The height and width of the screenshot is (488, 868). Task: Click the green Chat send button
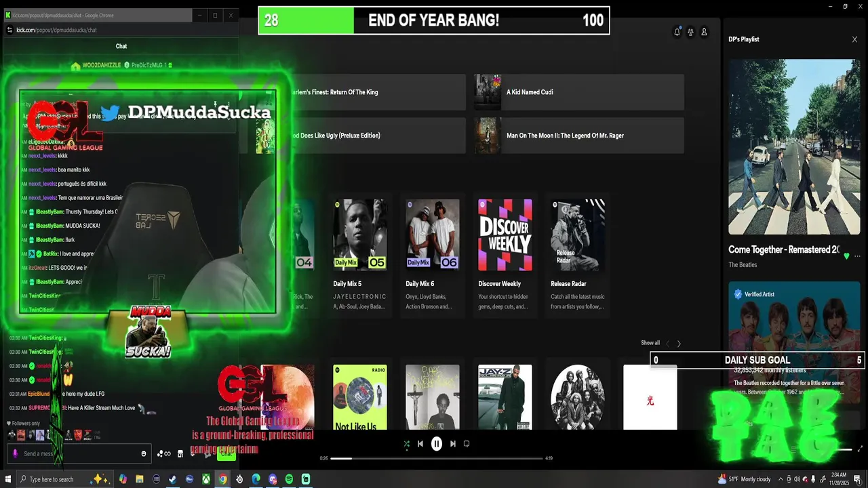pyautogui.click(x=226, y=453)
